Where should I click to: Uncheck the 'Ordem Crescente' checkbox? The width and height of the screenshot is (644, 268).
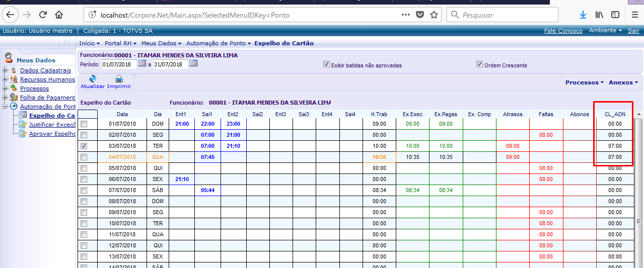(x=479, y=64)
